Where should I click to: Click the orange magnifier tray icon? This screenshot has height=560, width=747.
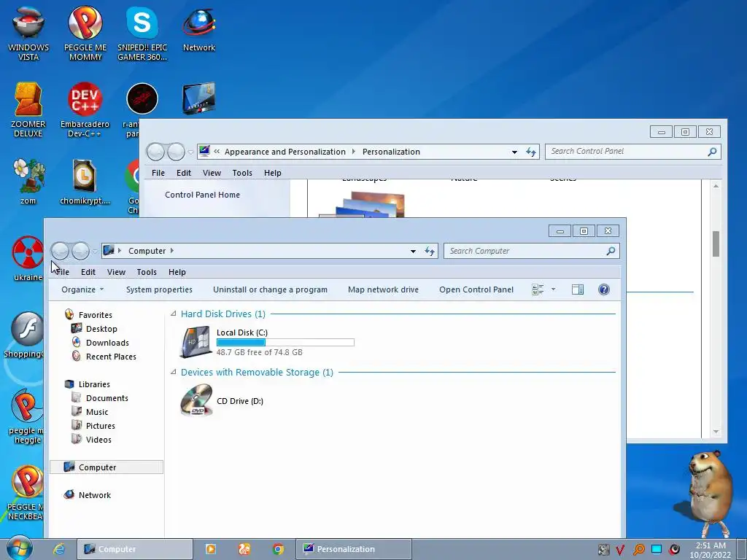click(x=639, y=550)
